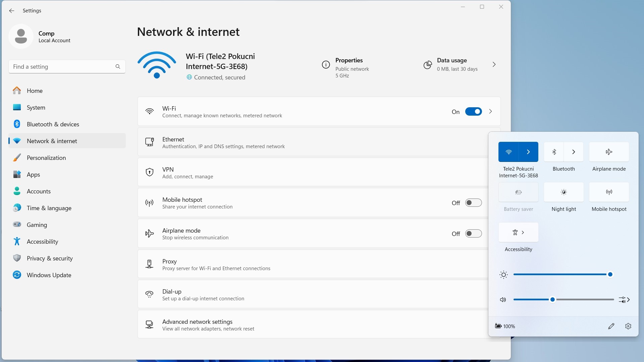Enable the Mobile hotspot quick tile
644x362 pixels.
[x=609, y=192]
